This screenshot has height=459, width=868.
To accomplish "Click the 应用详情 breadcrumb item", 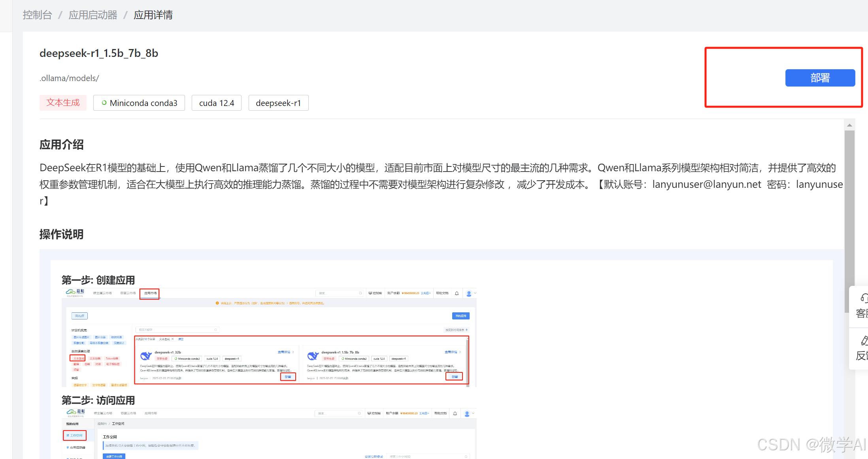I will pyautogui.click(x=153, y=15).
